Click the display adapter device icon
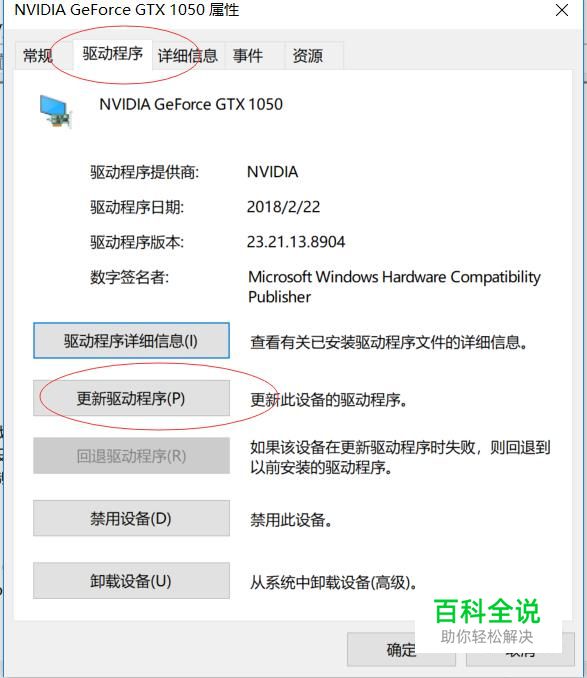587x678 pixels. [x=55, y=111]
